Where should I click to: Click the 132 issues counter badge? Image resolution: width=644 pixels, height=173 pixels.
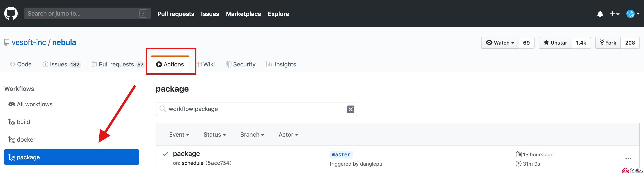tap(75, 65)
